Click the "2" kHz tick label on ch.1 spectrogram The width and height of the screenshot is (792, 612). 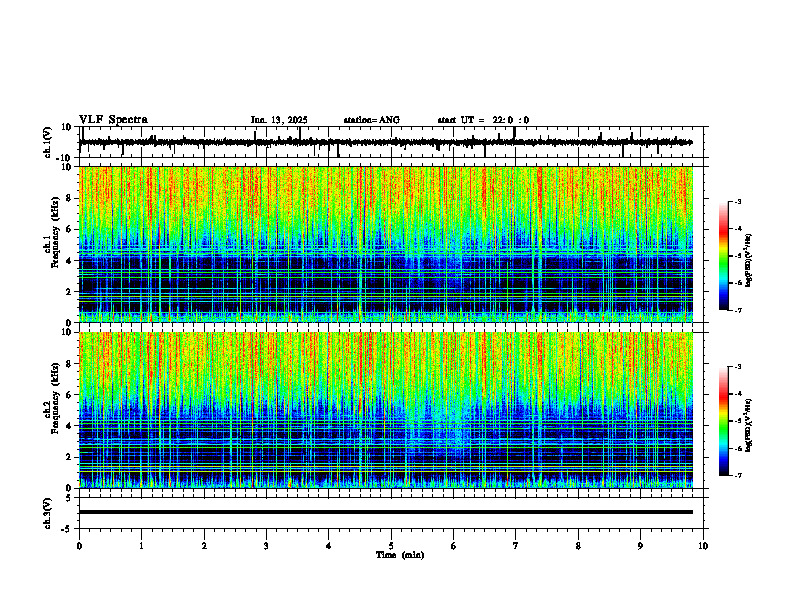tap(69, 292)
